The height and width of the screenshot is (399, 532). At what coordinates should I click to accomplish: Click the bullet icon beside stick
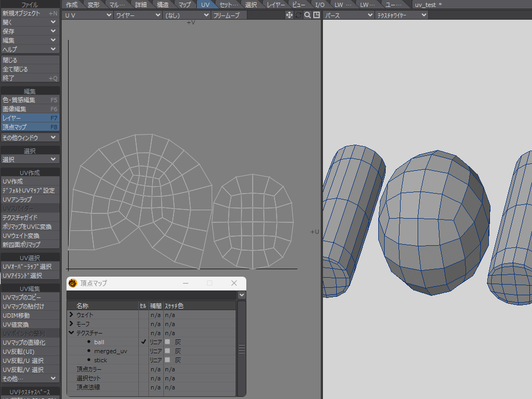click(89, 360)
